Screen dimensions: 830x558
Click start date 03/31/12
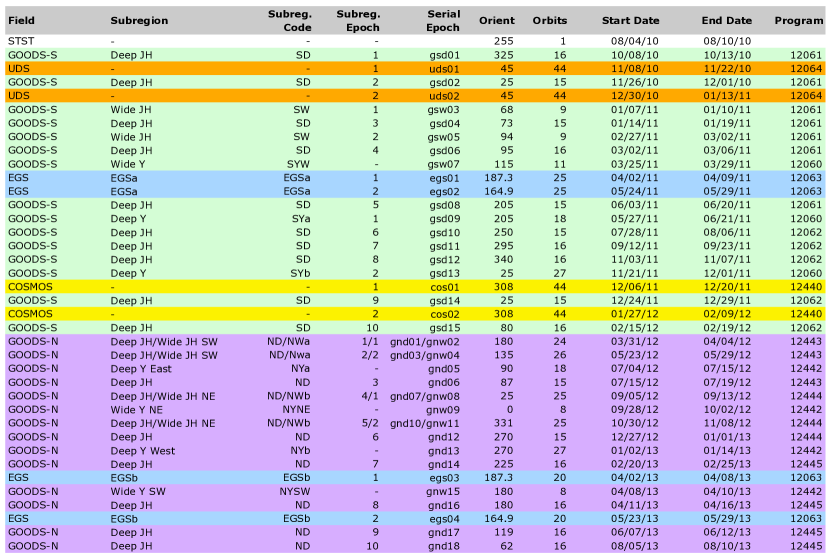635,341
